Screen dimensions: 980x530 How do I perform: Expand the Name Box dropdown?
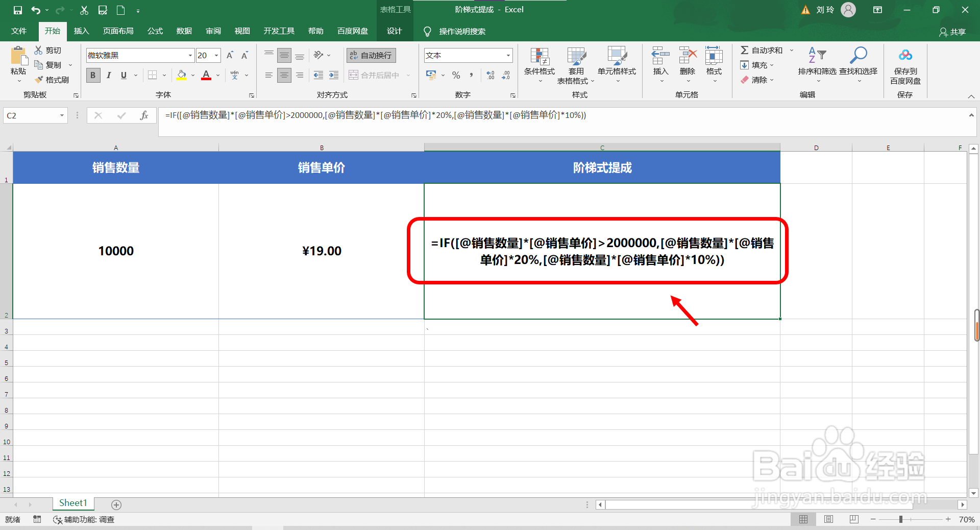click(x=62, y=115)
